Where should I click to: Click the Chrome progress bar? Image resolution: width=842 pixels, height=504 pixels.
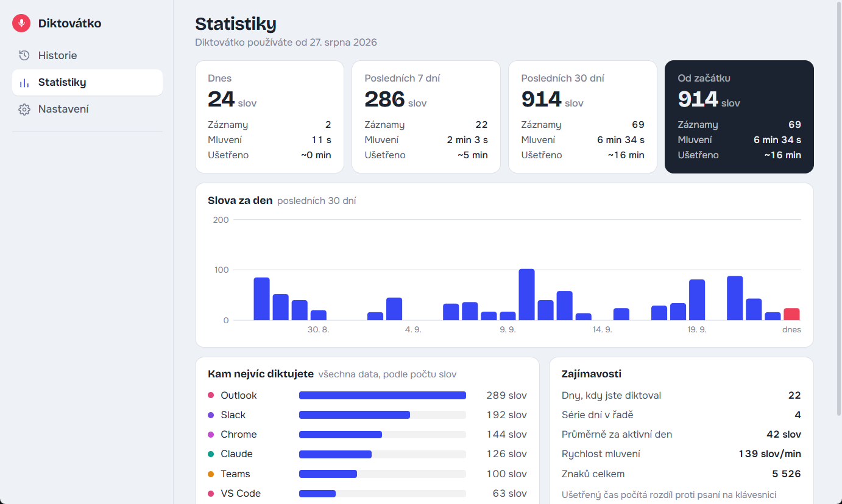coord(383,435)
